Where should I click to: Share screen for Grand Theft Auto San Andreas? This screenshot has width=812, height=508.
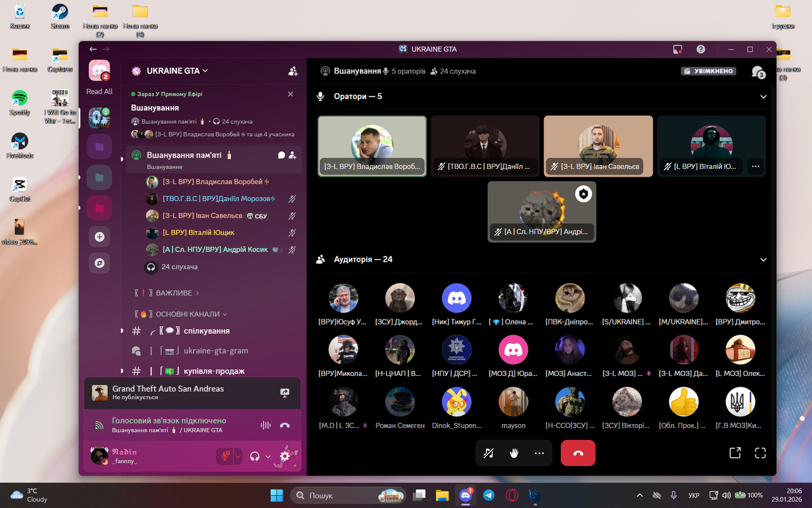[x=285, y=393]
